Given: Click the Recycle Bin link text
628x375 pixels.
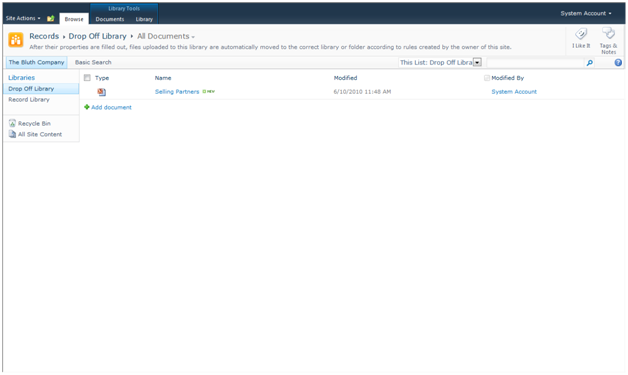Looking at the screenshot, I should 34,124.
